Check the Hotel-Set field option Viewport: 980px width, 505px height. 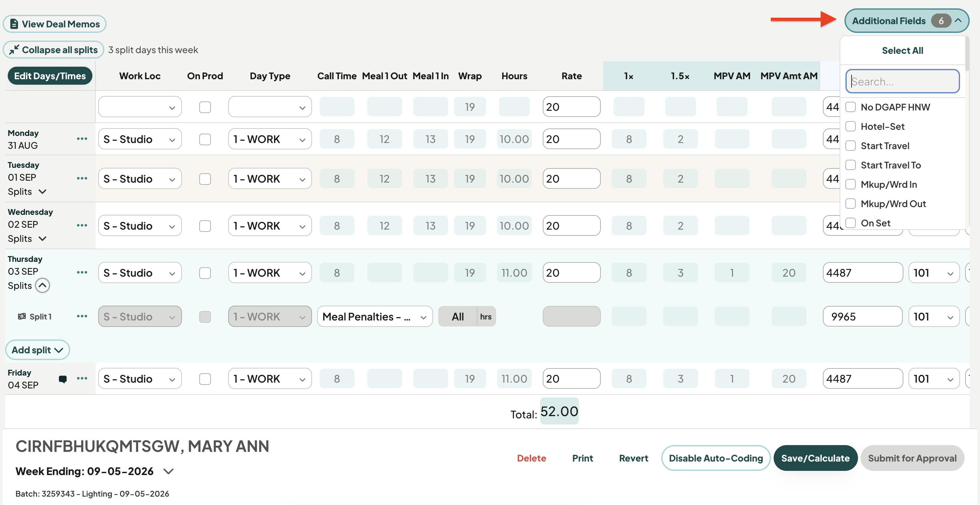[x=851, y=126]
